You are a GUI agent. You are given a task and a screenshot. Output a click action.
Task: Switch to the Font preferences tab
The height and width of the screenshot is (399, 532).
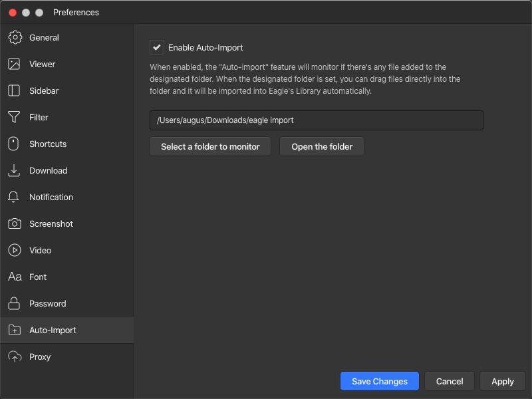point(38,277)
